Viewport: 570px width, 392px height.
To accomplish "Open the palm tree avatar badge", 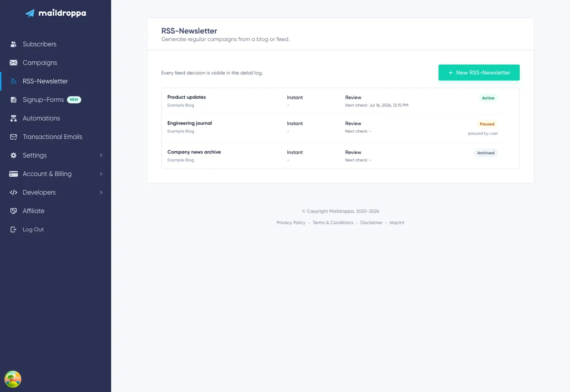I will pyautogui.click(x=13, y=379).
